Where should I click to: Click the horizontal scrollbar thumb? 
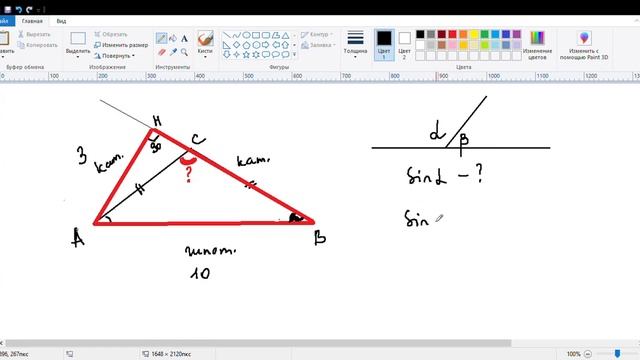click(x=258, y=343)
